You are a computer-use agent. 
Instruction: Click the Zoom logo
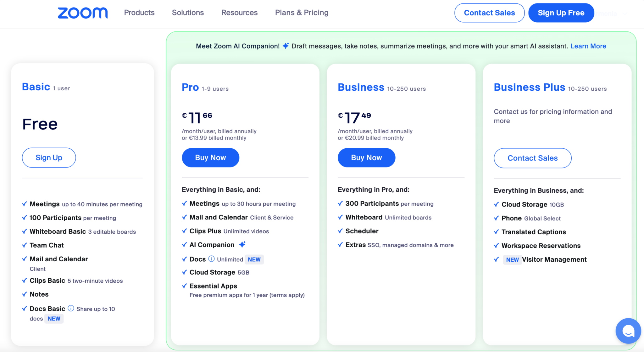click(82, 13)
